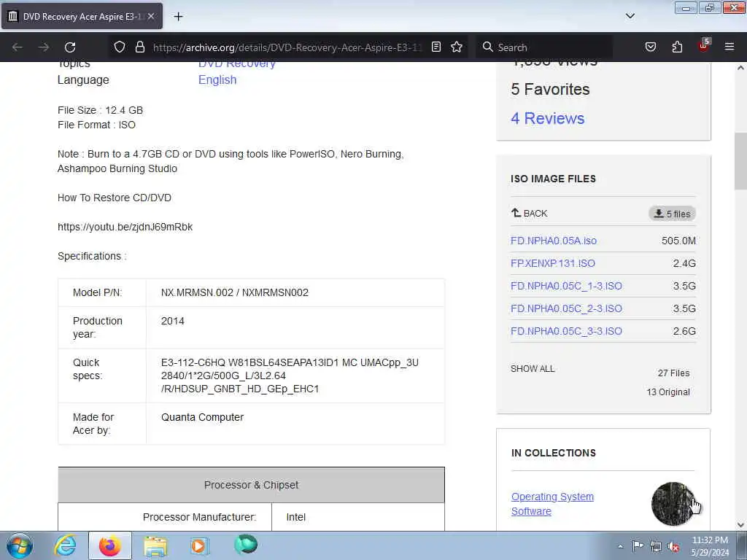Open the Windows Start orb
The image size is (747, 560).
click(x=20, y=545)
